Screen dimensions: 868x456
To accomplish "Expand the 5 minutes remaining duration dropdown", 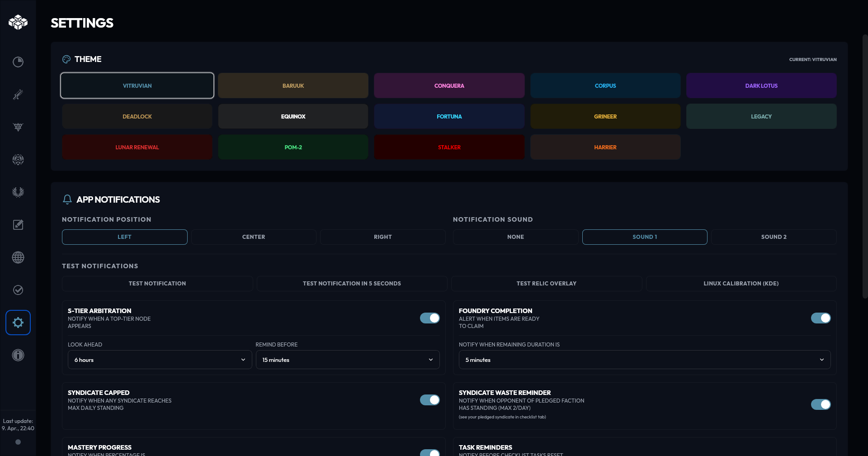I will [644, 360].
